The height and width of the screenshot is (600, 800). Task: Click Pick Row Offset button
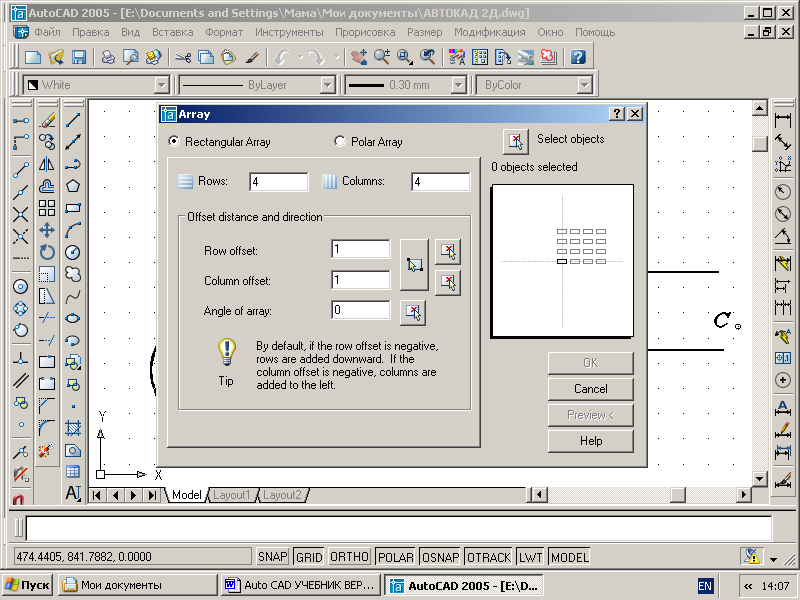coord(448,252)
